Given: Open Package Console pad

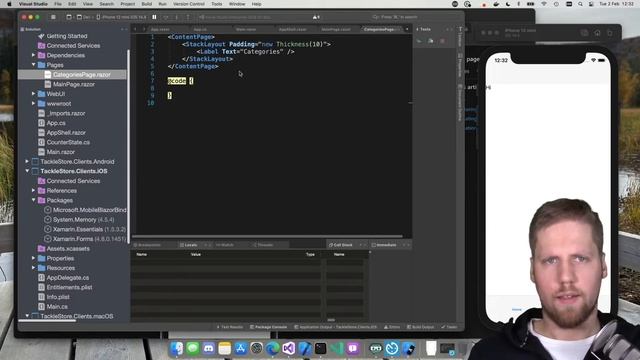Looking at the screenshot, I should [270, 327].
